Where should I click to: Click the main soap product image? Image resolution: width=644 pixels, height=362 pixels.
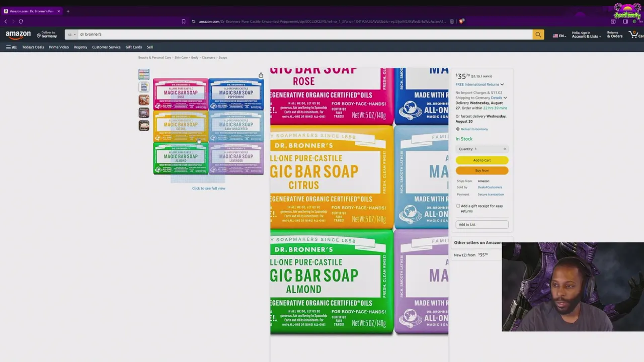208,126
